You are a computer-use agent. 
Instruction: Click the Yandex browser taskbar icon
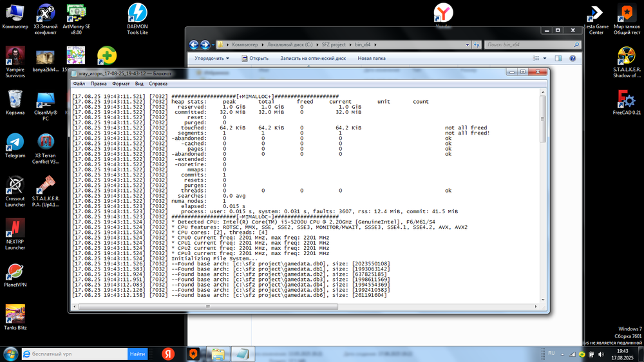click(168, 354)
